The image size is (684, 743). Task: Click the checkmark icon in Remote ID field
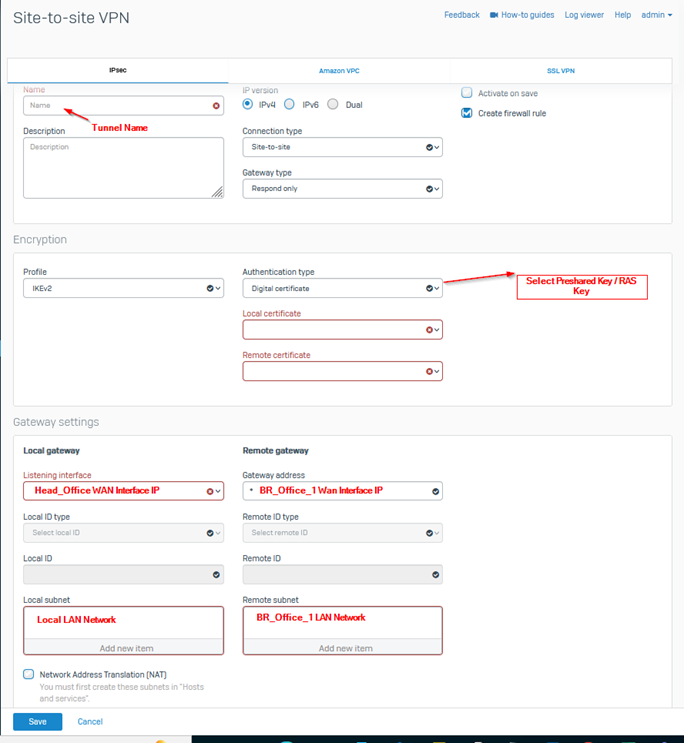pyautogui.click(x=435, y=575)
